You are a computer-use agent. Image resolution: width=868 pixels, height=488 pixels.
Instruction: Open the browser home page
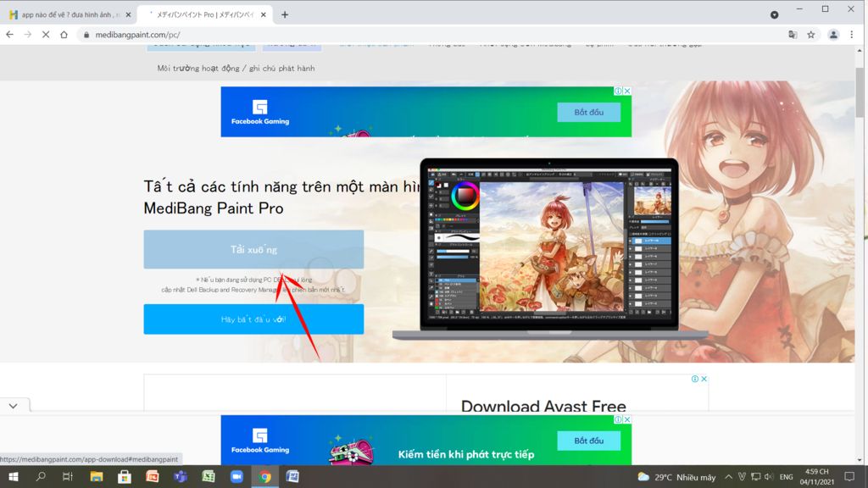(64, 34)
